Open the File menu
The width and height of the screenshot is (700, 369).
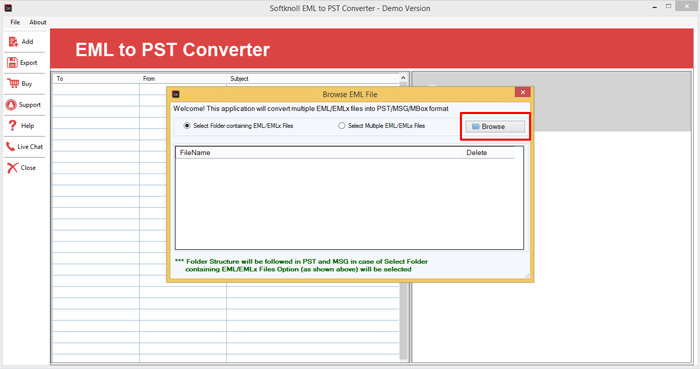tap(15, 22)
